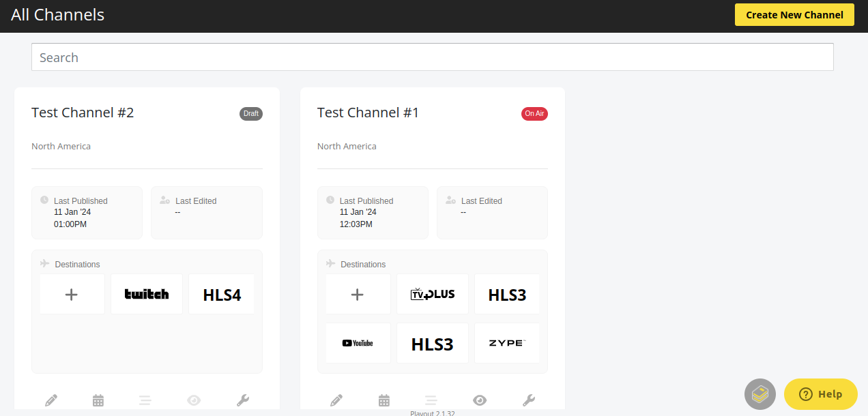868x416 pixels.
Task: Click the Last Published time '12:03PM'
Action: (356, 224)
